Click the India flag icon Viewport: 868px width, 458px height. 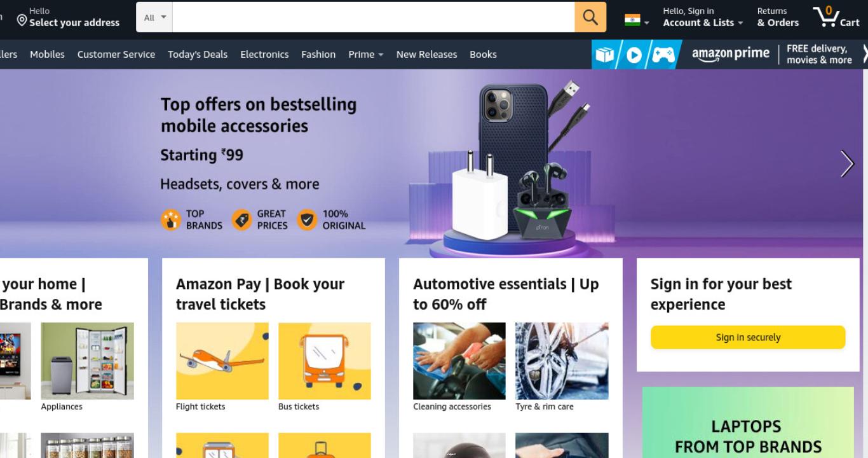click(632, 20)
